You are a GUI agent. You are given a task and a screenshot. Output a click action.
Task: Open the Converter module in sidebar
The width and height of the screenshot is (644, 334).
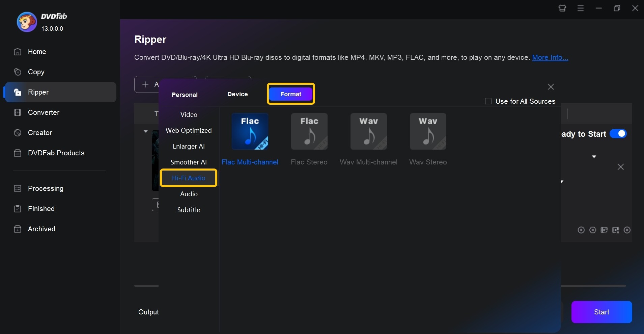[43, 113]
